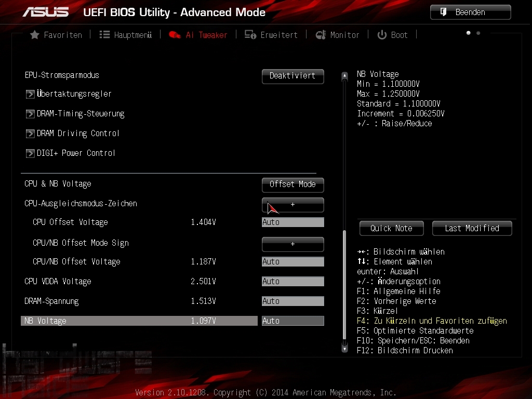Open the Favoriten tab
The image size is (532, 399).
pos(56,35)
